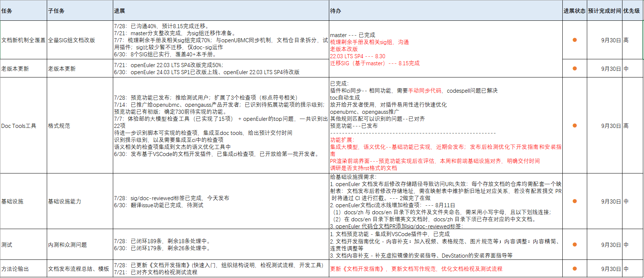This screenshot has width=644, height=278.
Task: Click the orange status dot for 方法论输出 row
Action: tap(575, 269)
